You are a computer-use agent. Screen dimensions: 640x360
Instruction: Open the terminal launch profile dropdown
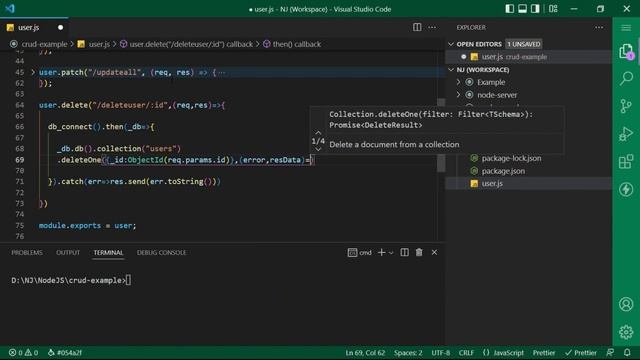tap(391, 253)
